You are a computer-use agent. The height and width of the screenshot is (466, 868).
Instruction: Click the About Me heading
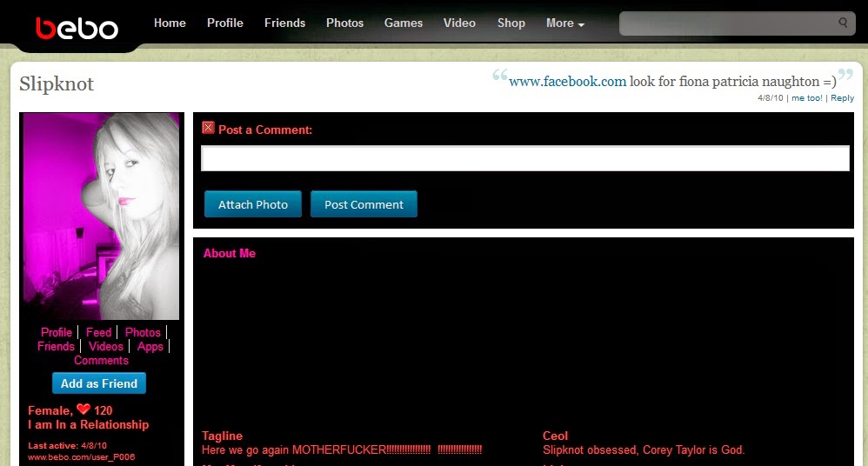click(230, 253)
